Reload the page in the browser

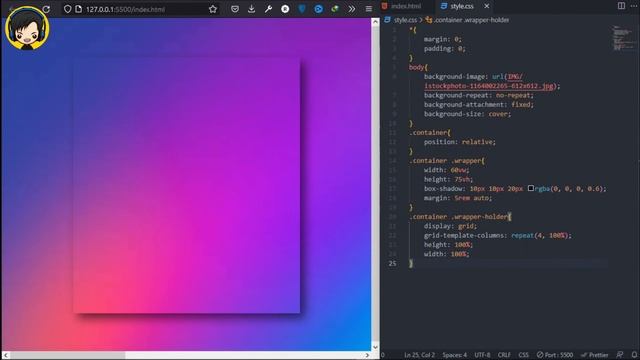tap(46, 9)
